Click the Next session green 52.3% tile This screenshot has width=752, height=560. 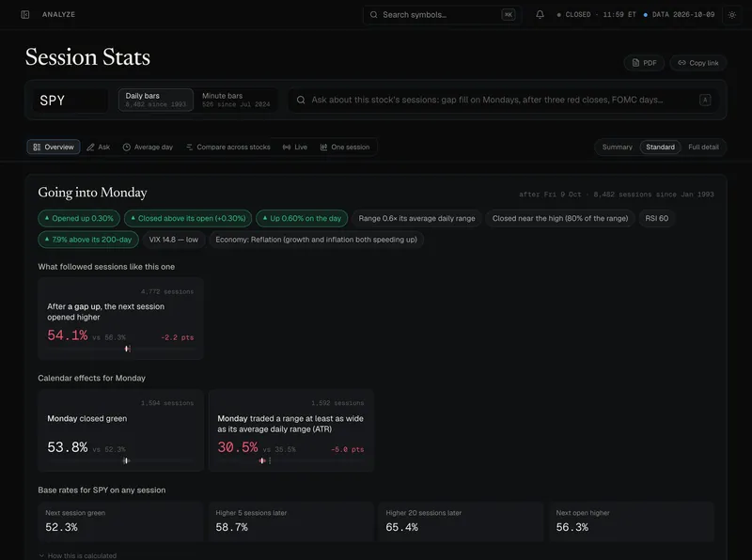(x=121, y=521)
